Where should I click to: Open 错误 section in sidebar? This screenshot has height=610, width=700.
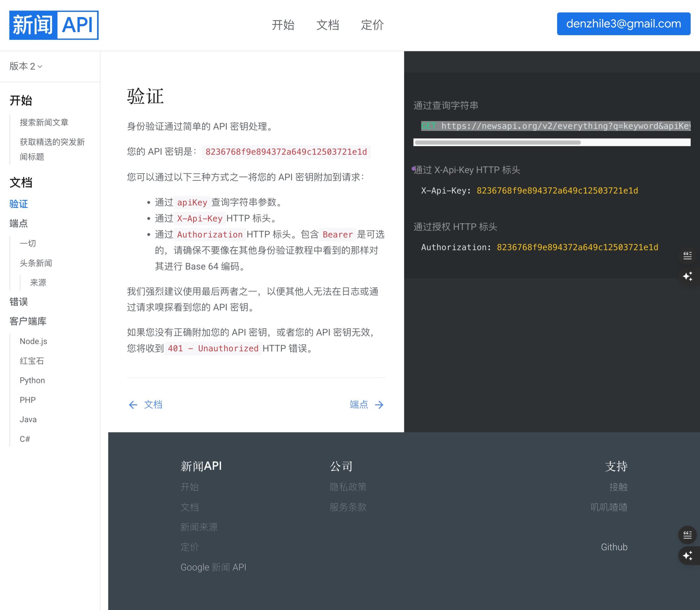pos(18,301)
